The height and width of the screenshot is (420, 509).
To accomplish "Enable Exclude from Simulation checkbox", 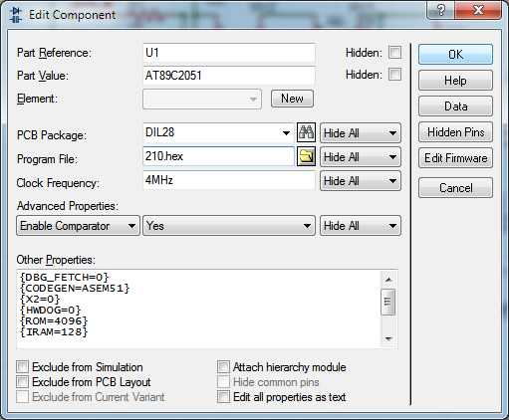I will point(23,367).
